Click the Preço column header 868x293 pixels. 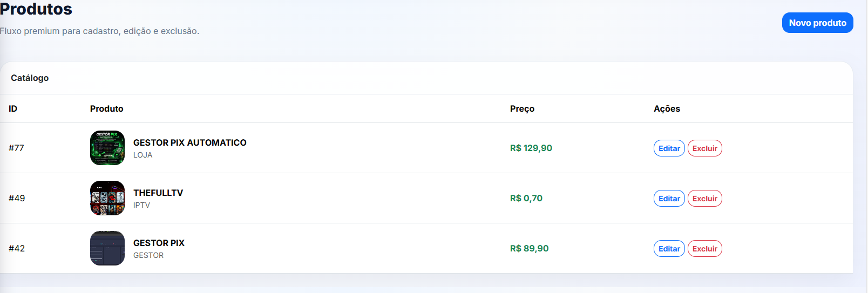522,108
